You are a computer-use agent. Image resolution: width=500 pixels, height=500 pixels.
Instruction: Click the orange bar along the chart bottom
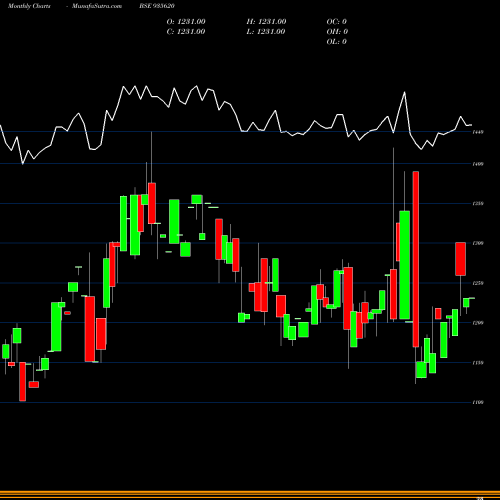click(x=250, y=495)
